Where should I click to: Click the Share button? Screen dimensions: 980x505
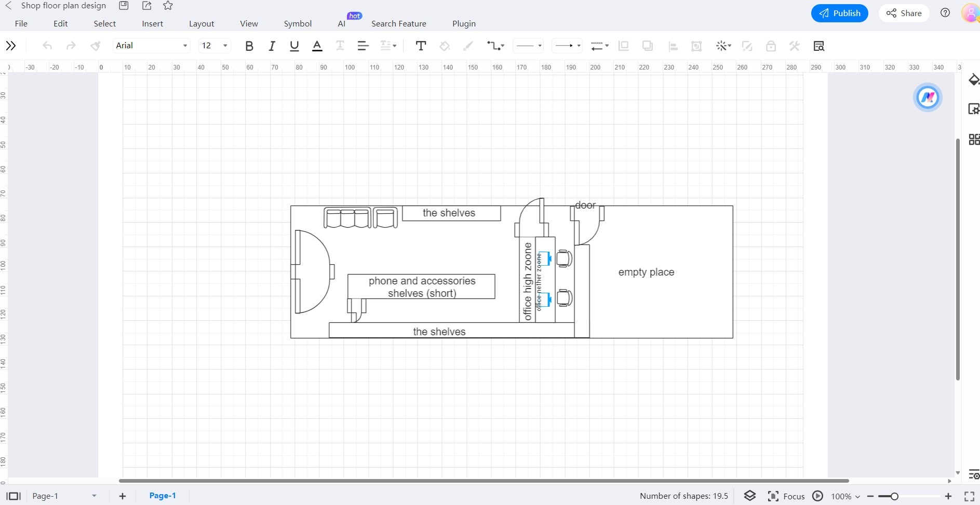coord(904,13)
